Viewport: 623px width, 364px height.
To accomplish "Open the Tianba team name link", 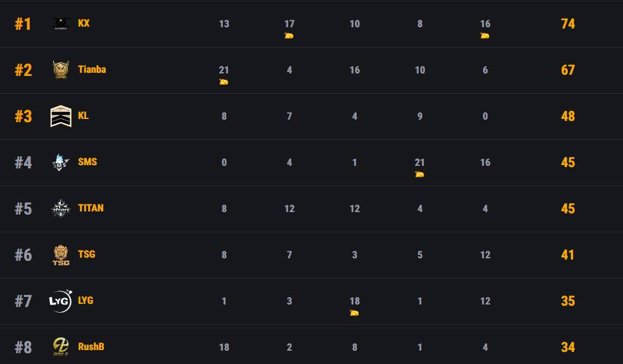I will tap(92, 69).
